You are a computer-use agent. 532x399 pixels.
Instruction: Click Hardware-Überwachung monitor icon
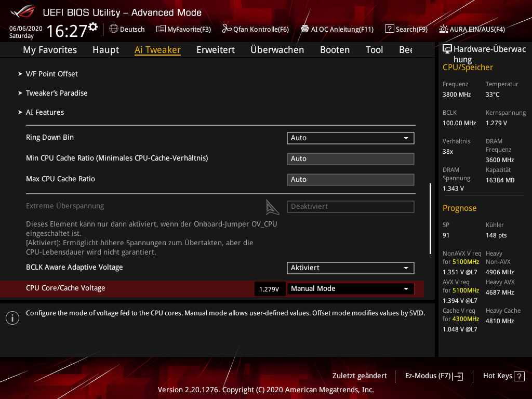[447, 49]
